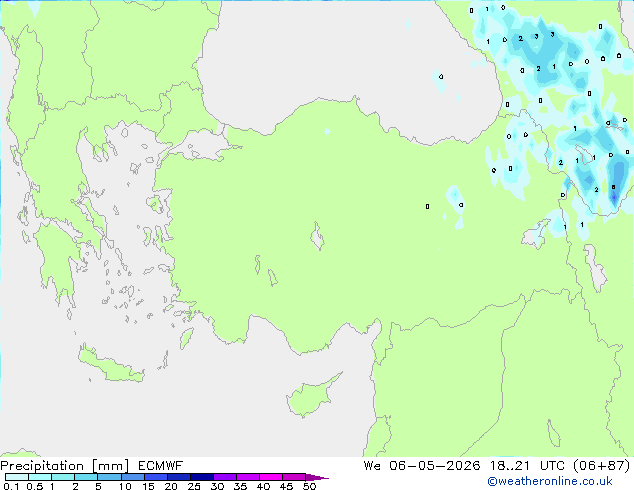
Task: Click the 35–40 mm legend color swatch
Action: pyautogui.click(x=248, y=477)
